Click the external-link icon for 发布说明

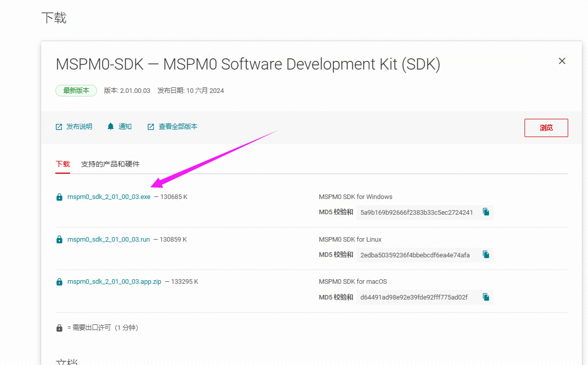pyautogui.click(x=59, y=127)
